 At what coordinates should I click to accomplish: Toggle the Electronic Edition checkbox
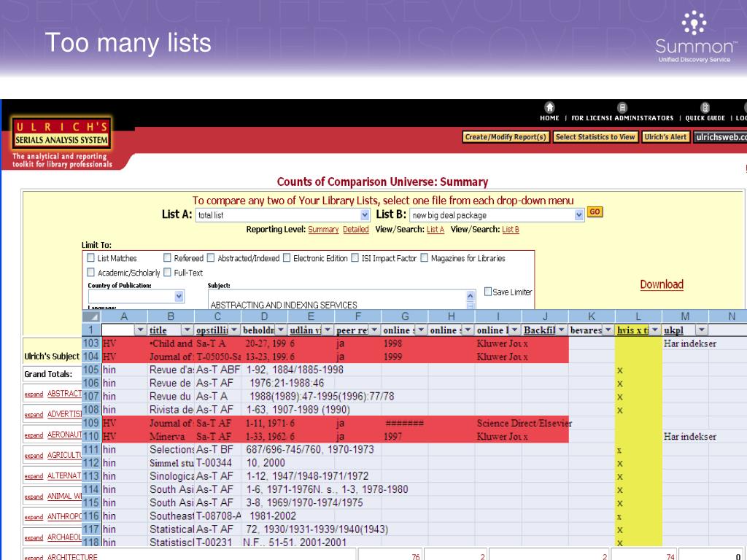coord(286,257)
